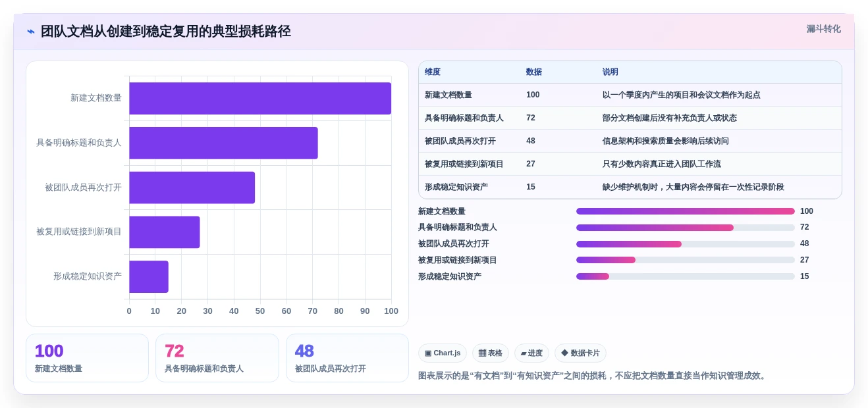Click table cell 新建文档数量
The width and height of the screenshot is (868, 408).
448,95
